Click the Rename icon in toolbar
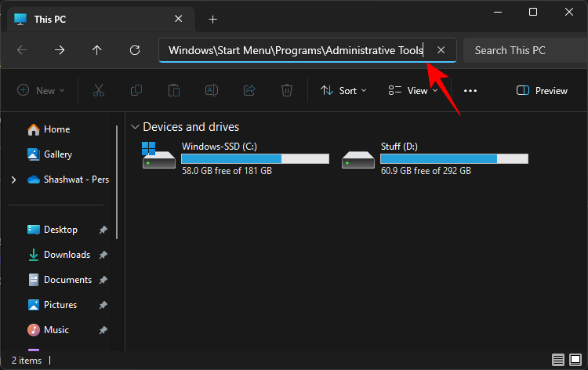The height and width of the screenshot is (370, 588). pos(212,91)
